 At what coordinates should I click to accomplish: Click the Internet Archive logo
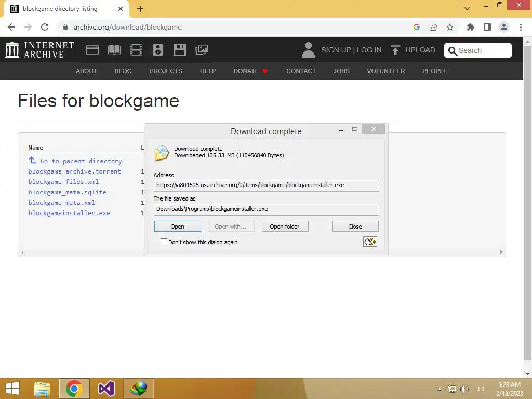coord(39,50)
